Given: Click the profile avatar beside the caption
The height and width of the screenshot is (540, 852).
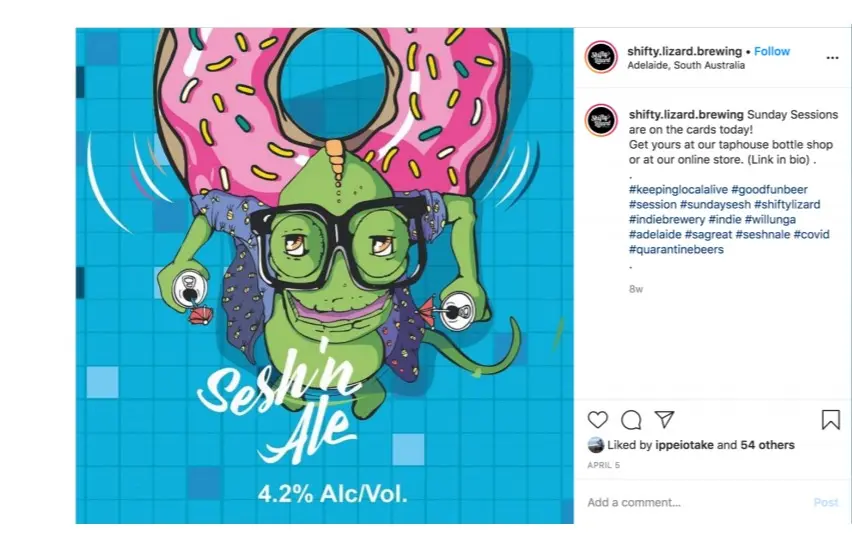Looking at the screenshot, I should 601,120.
